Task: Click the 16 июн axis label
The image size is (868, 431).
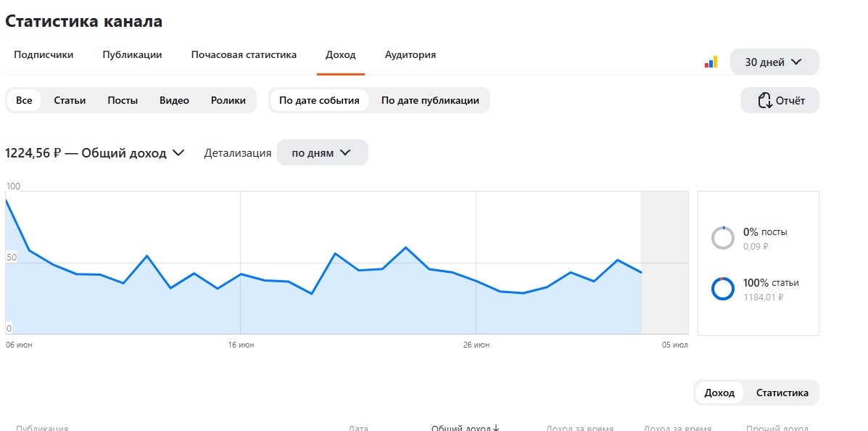Action: pos(241,345)
